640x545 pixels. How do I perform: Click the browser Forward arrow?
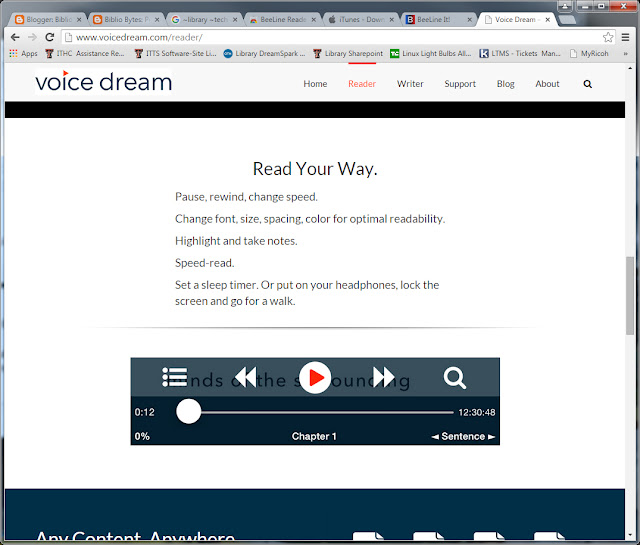coord(32,37)
